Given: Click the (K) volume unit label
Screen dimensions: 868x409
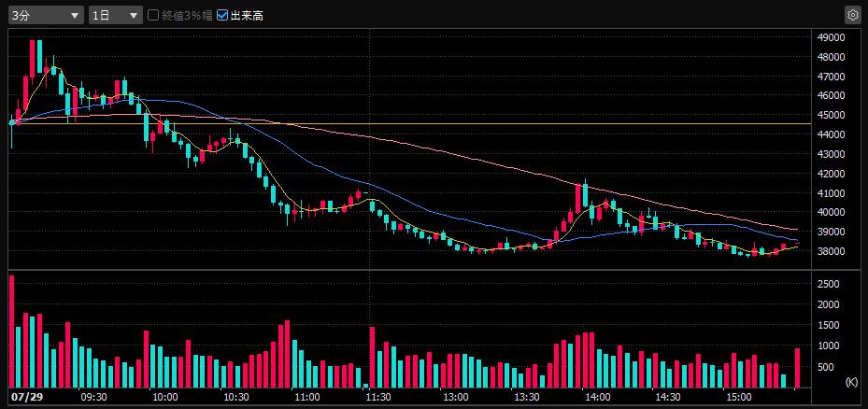Looking at the screenshot, I should point(851,381).
